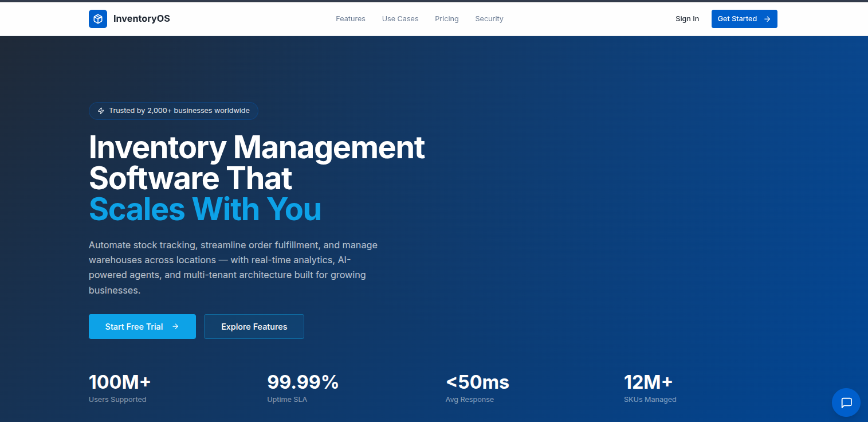Click the 'SKUs Managed' label
Image resolution: width=868 pixels, height=422 pixels.
(650, 400)
